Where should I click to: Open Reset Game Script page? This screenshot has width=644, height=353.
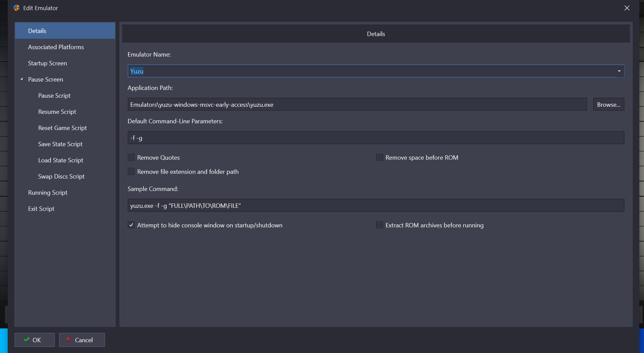(62, 128)
